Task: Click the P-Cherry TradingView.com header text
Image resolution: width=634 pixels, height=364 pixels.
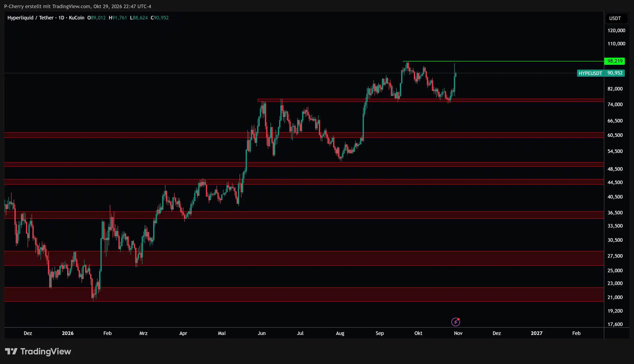Action: click(x=78, y=6)
